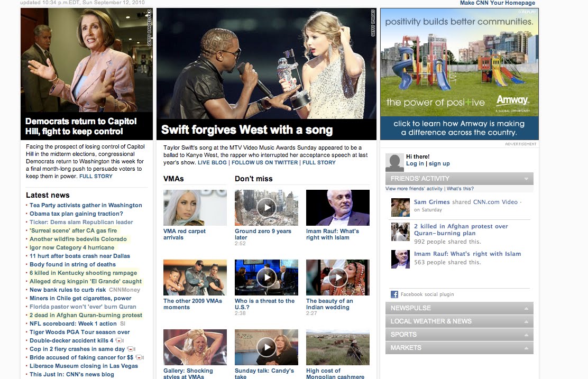Screen dimensions: 588x379
Task: Open the Gallery: Shocking styles at VMAs thumbnail
Action: (195, 347)
